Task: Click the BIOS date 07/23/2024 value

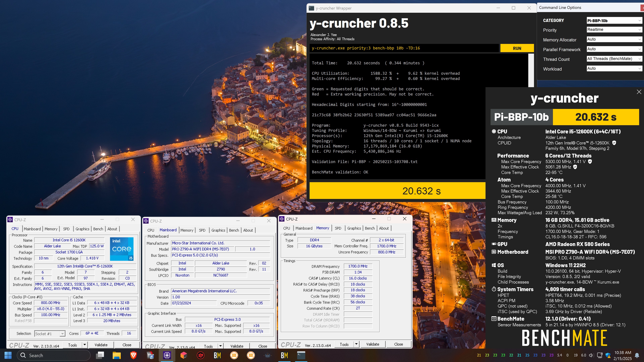Action: [194, 303]
